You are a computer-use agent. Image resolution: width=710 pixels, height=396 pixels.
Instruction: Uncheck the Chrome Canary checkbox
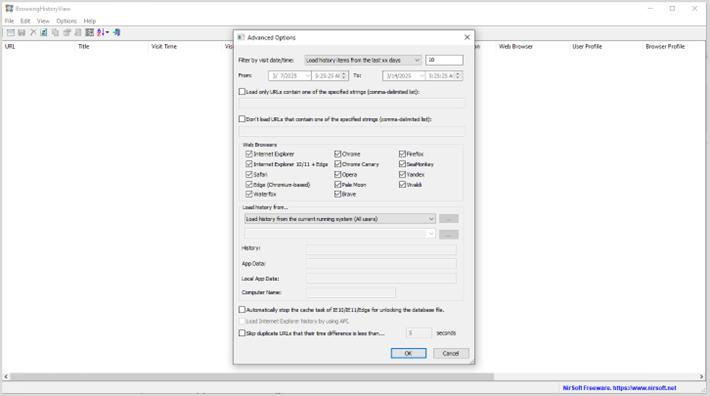pyautogui.click(x=337, y=164)
